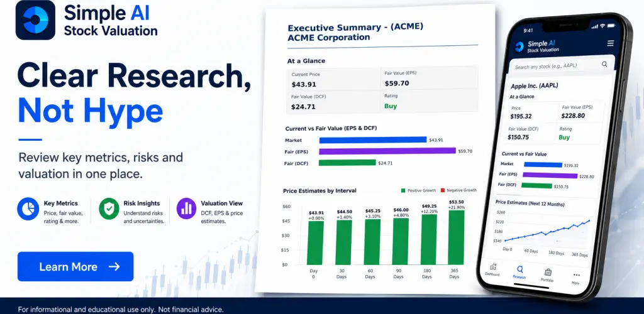644x314 pixels.
Task: Click the Positive Growth green legend swatch
Action: pos(403,190)
